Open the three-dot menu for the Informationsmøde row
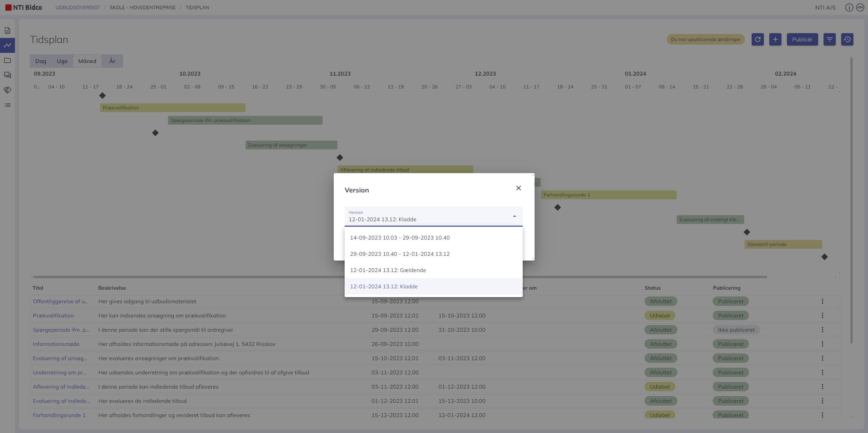868x433 pixels. 822,344
